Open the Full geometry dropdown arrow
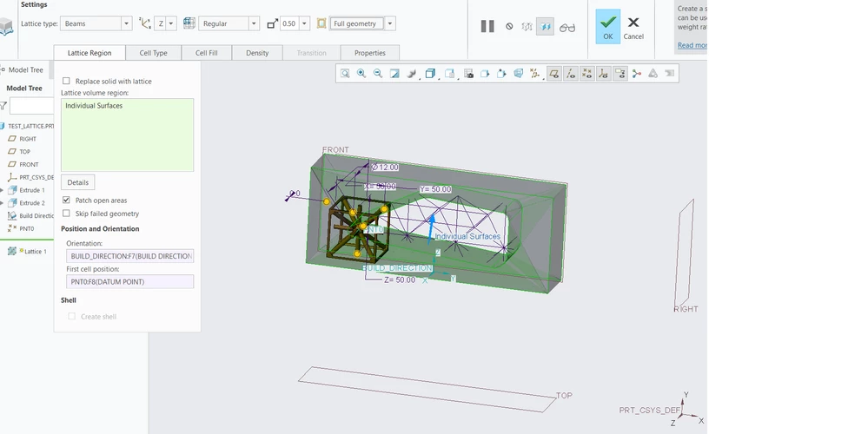 (x=390, y=23)
